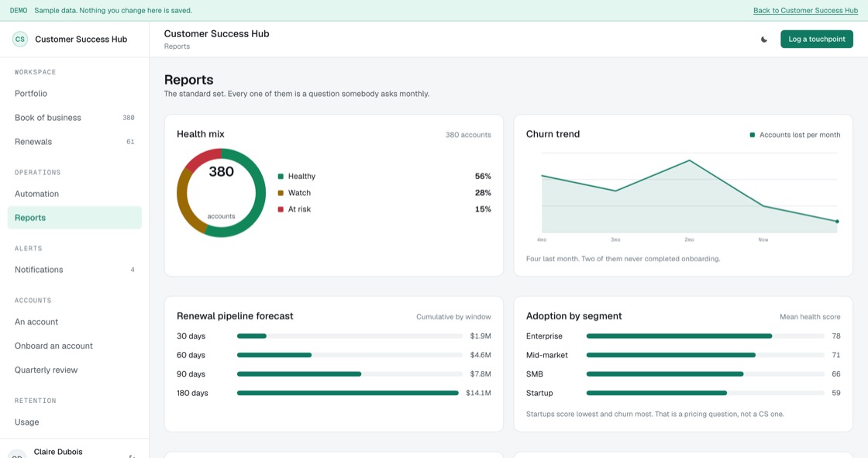Click the 56% Healthy value
This screenshot has height=458, width=868.
(483, 177)
